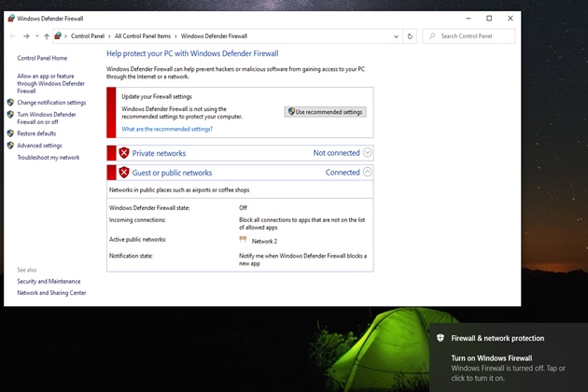Refresh the Control Panel page
Viewport: 588px width, 392px height.
pyautogui.click(x=410, y=36)
